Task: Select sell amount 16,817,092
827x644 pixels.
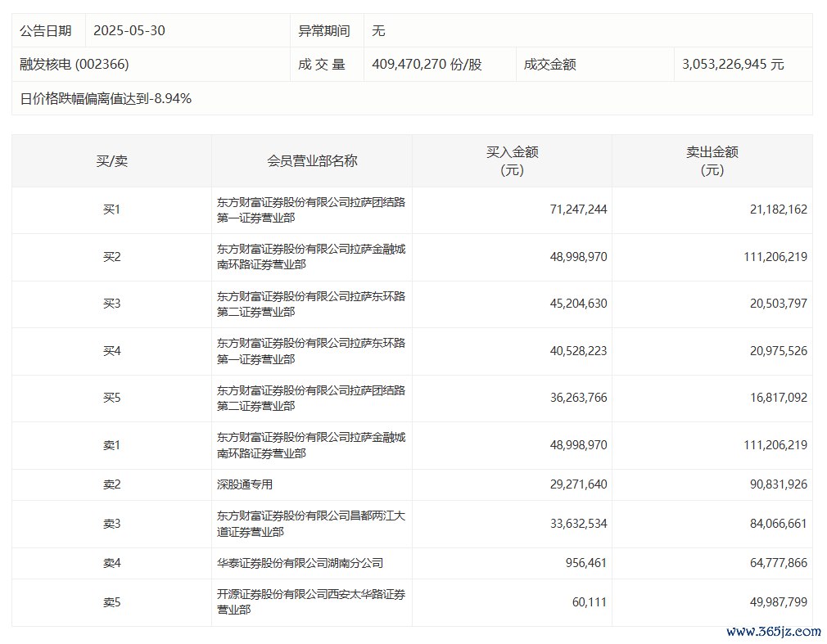Action: 779,398
